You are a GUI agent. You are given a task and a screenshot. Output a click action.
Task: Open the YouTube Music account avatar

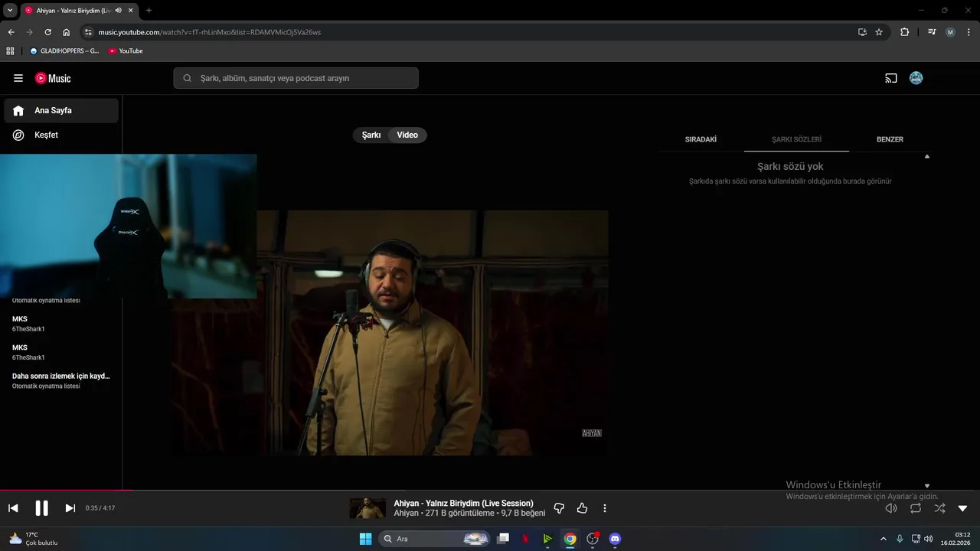(916, 78)
